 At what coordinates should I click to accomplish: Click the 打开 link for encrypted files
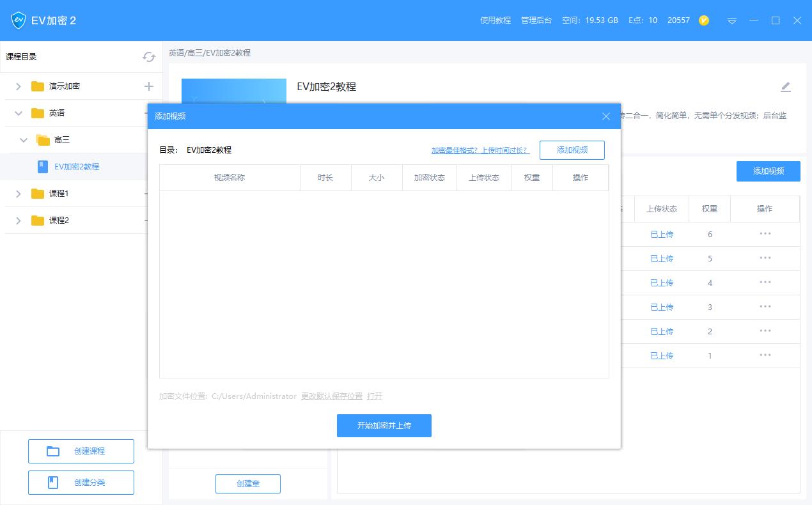pos(375,396)
